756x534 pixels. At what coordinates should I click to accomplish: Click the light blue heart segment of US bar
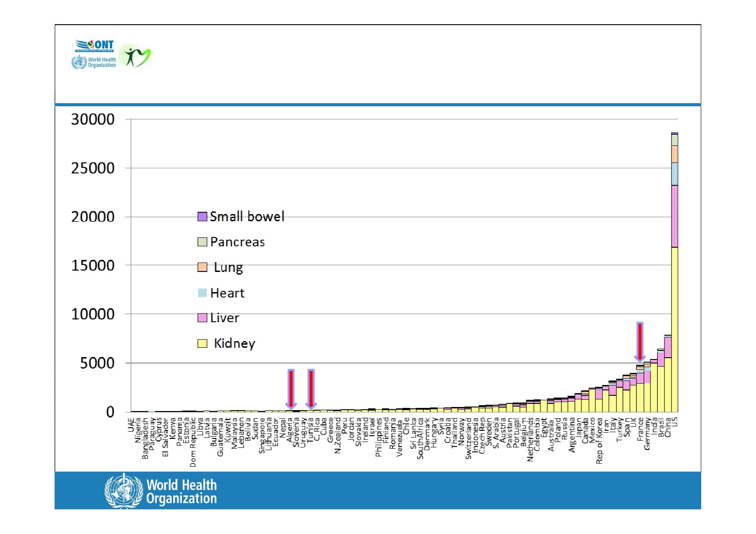674,174
